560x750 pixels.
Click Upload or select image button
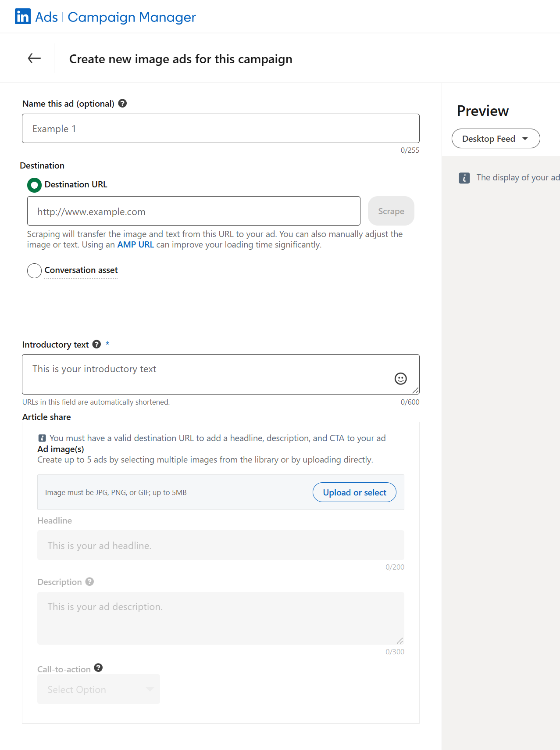point(354,492)
